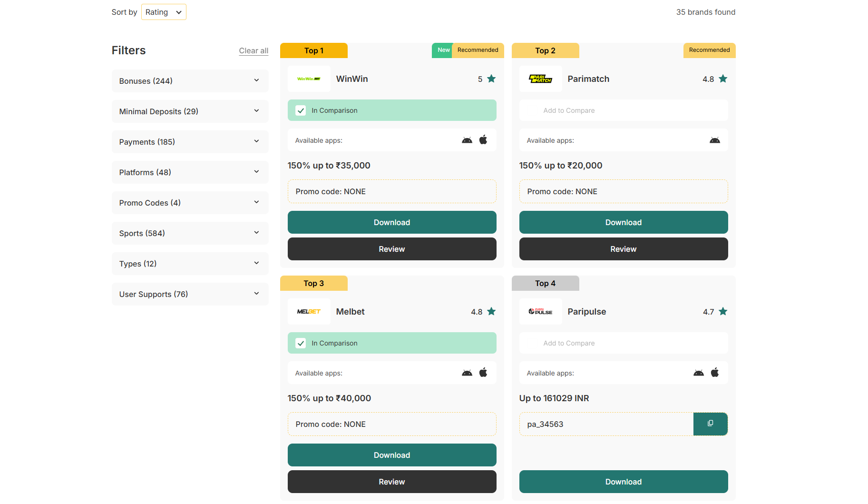The image size is (868, 504).
Task: Click the Top 1 badge
Action: (314, 50)
